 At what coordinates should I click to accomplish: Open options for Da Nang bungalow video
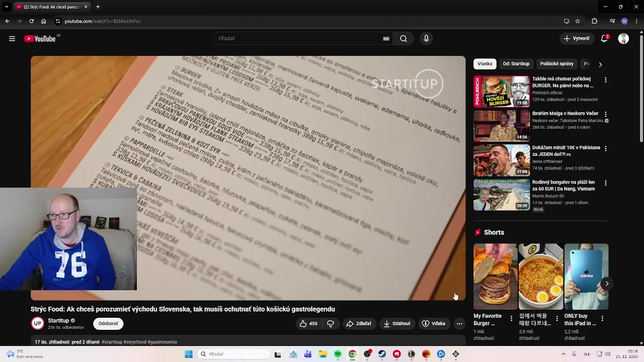pos(606,184)
